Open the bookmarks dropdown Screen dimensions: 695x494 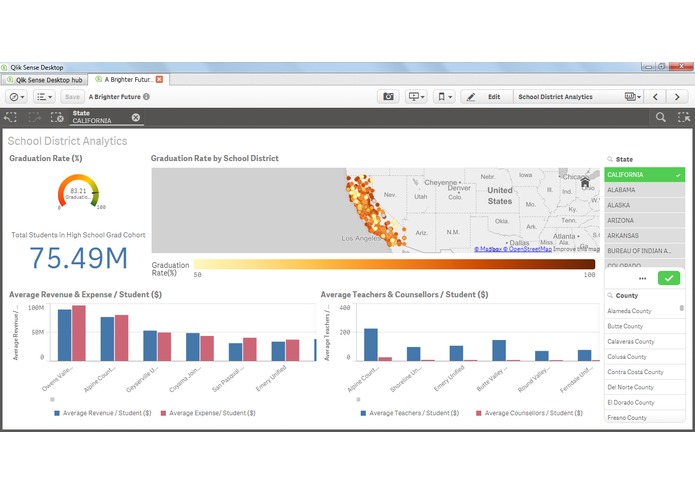(x=444, y=97)
